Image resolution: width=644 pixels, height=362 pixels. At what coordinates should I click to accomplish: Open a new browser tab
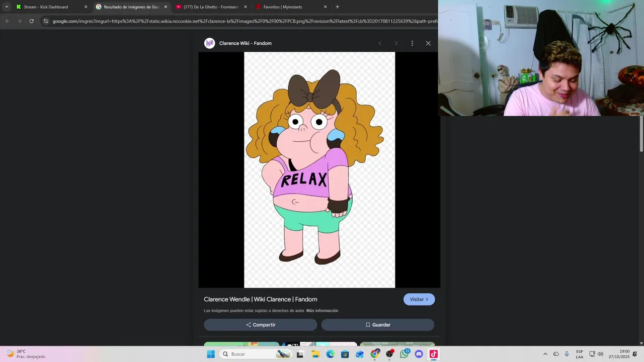337,7
